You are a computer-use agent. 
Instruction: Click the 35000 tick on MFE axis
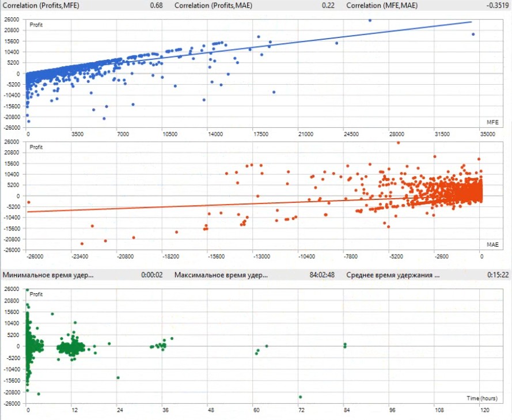tap(487, 134)
